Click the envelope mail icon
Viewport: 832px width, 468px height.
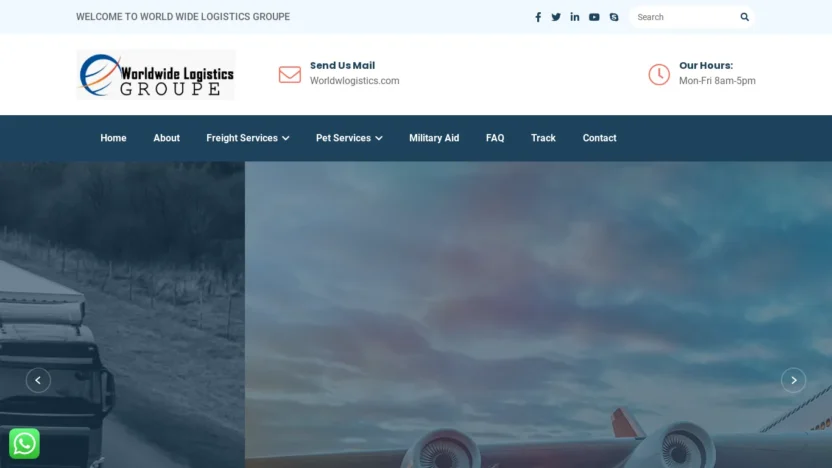(x=290, y=74)
